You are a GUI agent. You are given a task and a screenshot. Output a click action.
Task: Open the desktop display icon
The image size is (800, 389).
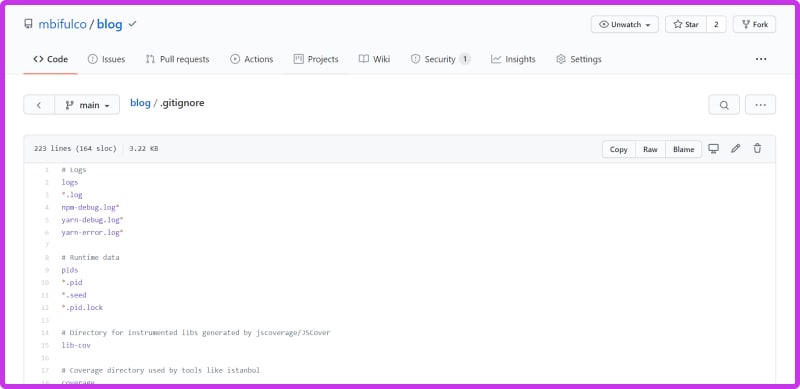pyautogui.click(x=713, y=149)
